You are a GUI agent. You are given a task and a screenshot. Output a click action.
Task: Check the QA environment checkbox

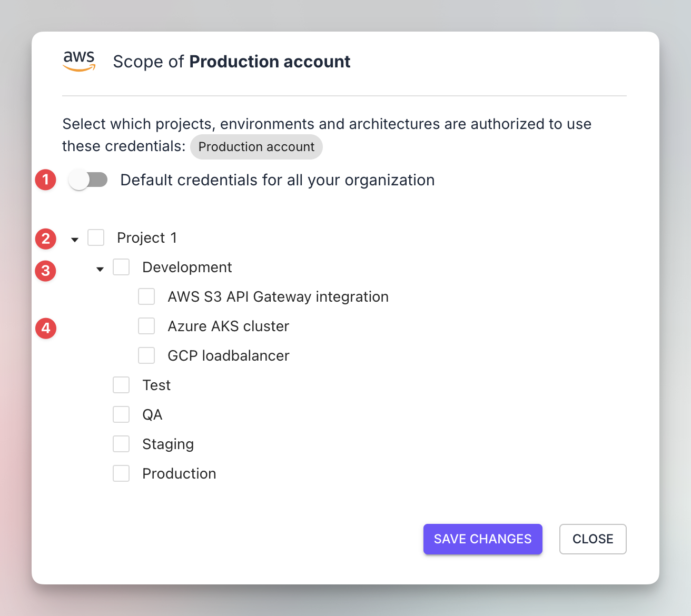coord(121,414)
